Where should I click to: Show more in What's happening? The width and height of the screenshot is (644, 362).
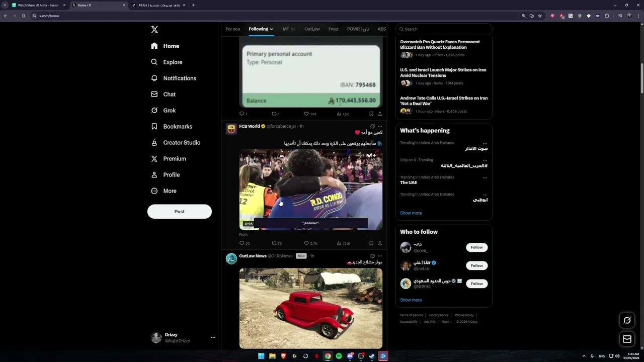click(411, 213)
